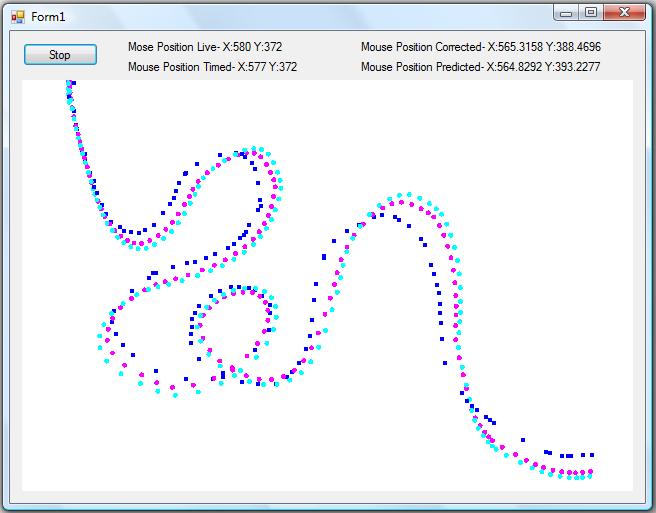This screenshot has height=513, width=656.
Task: Maximize the Form1 window
Action: (x=591, y=13)
